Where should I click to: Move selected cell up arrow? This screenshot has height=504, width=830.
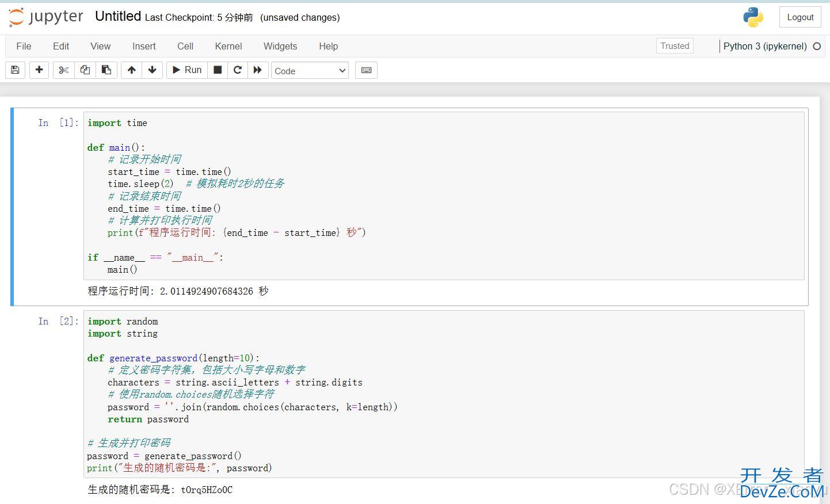click(132, 70)
